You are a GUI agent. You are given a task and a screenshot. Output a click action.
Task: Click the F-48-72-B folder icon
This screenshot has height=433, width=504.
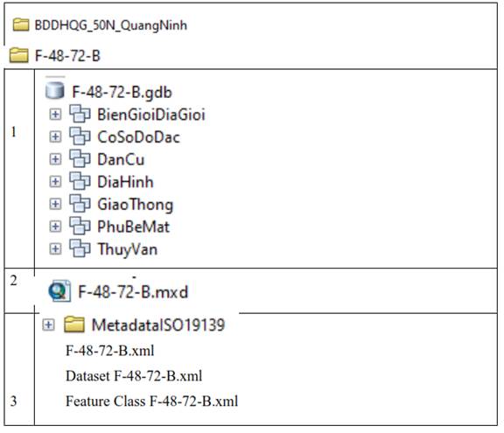pyautogui.click(x=19, y=55)
